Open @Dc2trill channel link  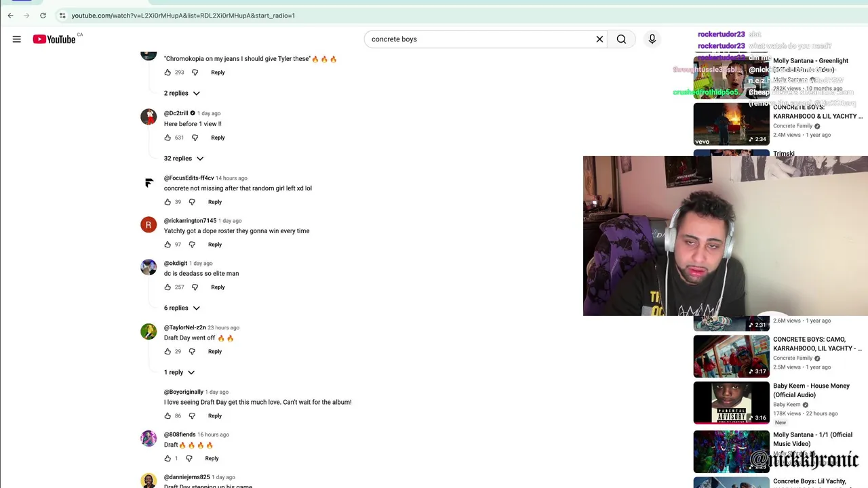click(x=176, y=113)
